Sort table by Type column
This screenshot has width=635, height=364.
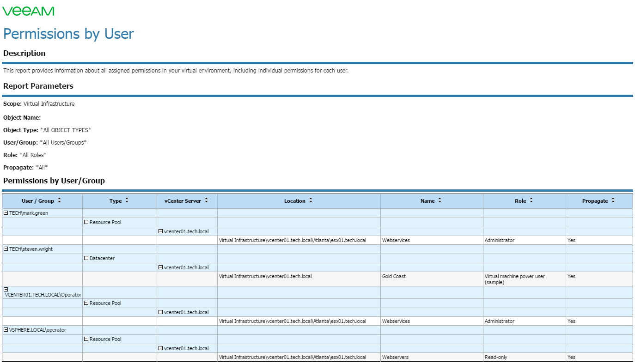127,200
